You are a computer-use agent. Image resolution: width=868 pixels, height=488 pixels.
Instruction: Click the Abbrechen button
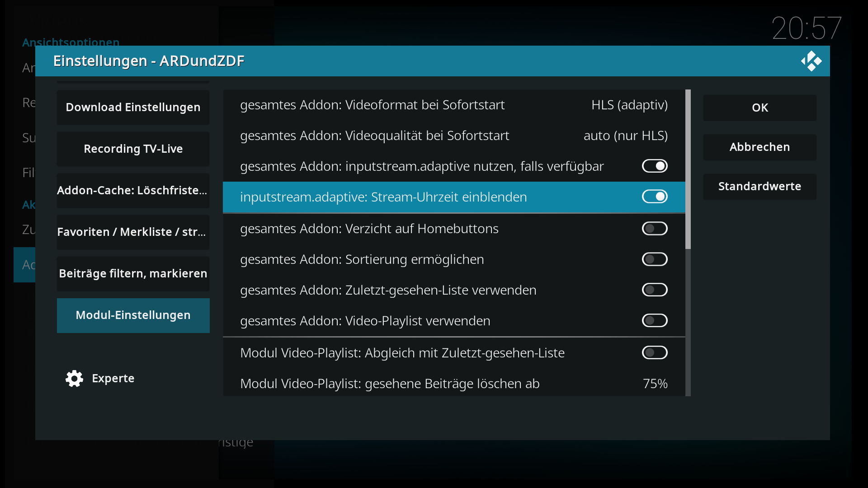759,147
